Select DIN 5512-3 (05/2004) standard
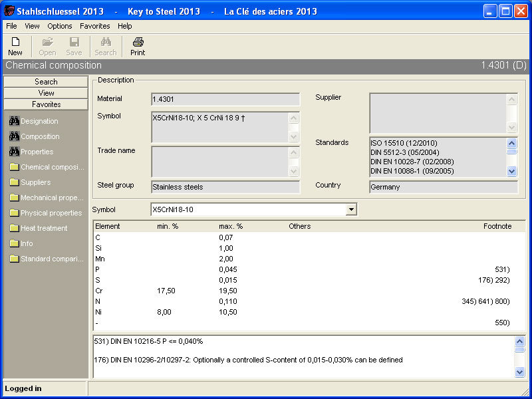This screenshot has width=532, height=399. coord(405,152)
